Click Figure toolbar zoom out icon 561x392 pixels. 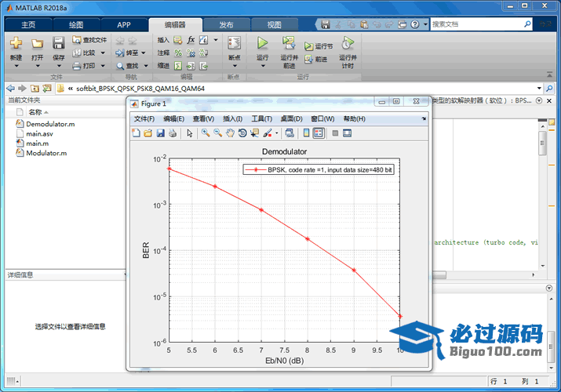[218, 133]
